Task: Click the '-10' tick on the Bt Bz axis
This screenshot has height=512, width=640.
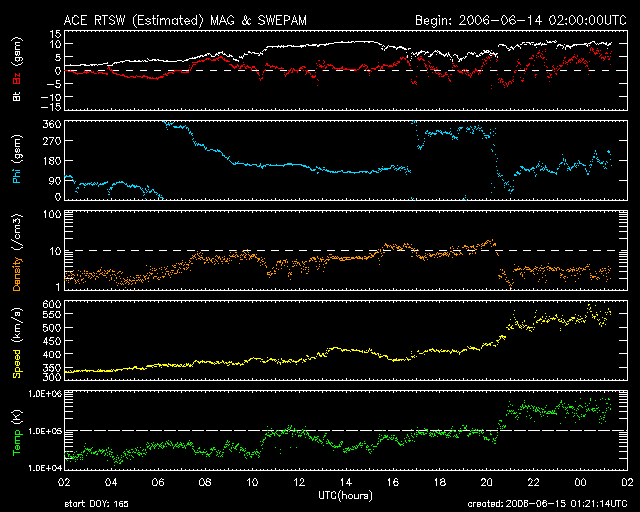Action: [51, 97]
